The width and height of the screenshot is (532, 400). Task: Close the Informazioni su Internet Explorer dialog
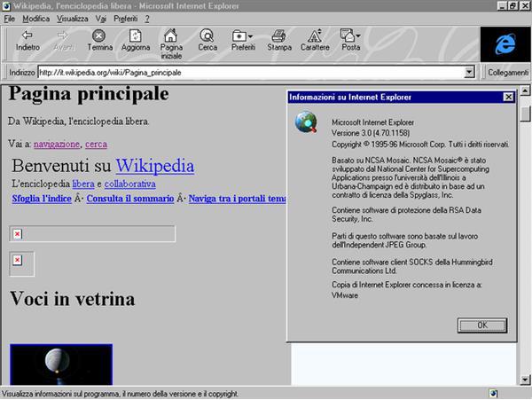coord(508,97)
